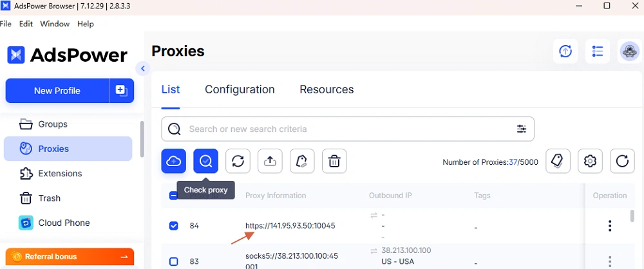
Task: Click the New Profile button
Action: pyautogui.click(x=57, y=91)
